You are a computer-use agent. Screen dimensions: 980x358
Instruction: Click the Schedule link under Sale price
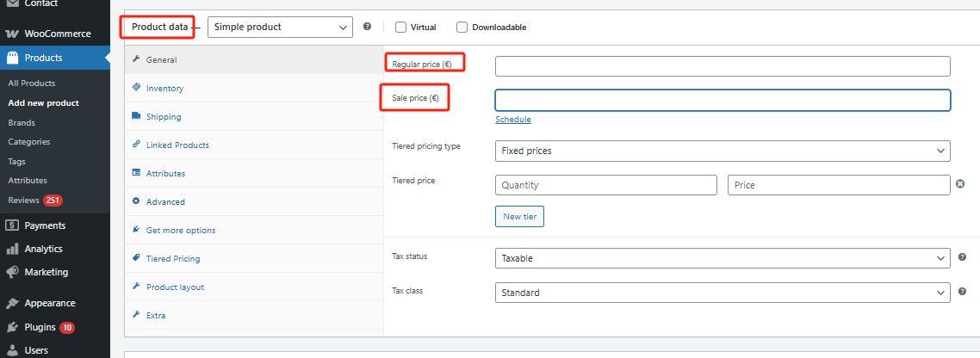tap(513, 120)
